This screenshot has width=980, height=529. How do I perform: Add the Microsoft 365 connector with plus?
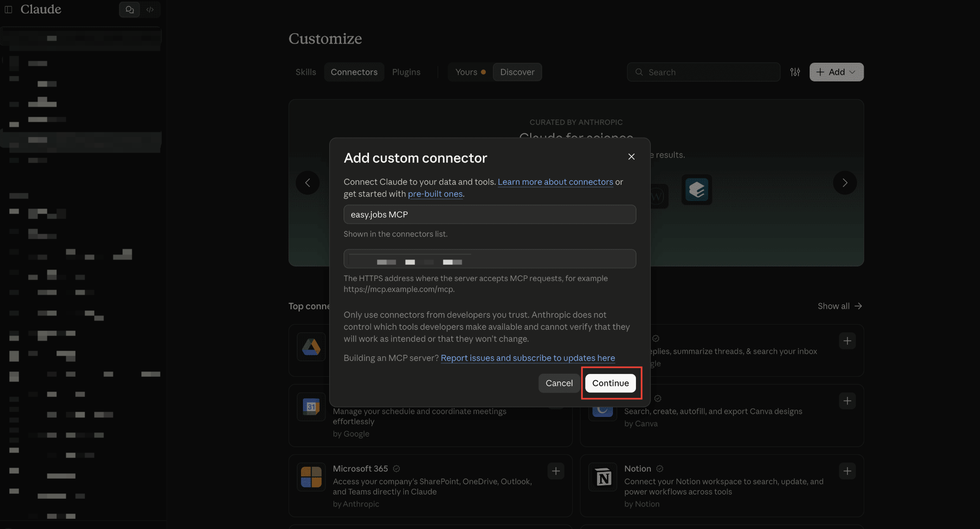pyautogui.click(x=556, y=471)
